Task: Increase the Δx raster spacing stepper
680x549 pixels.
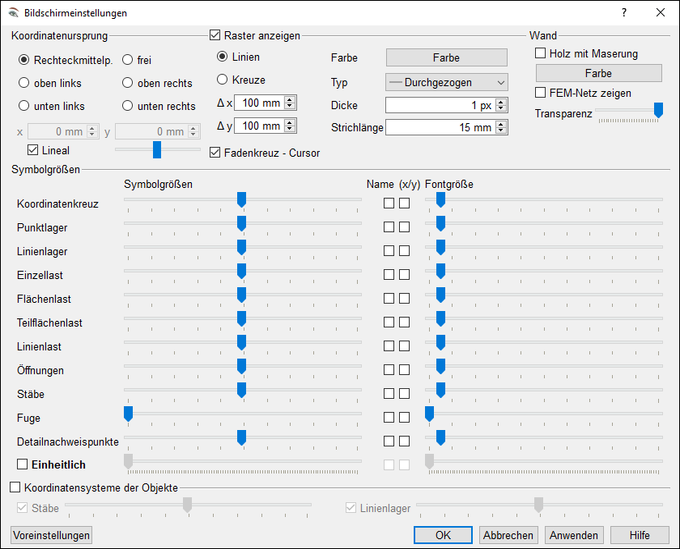Action: [x=290, y=99]
